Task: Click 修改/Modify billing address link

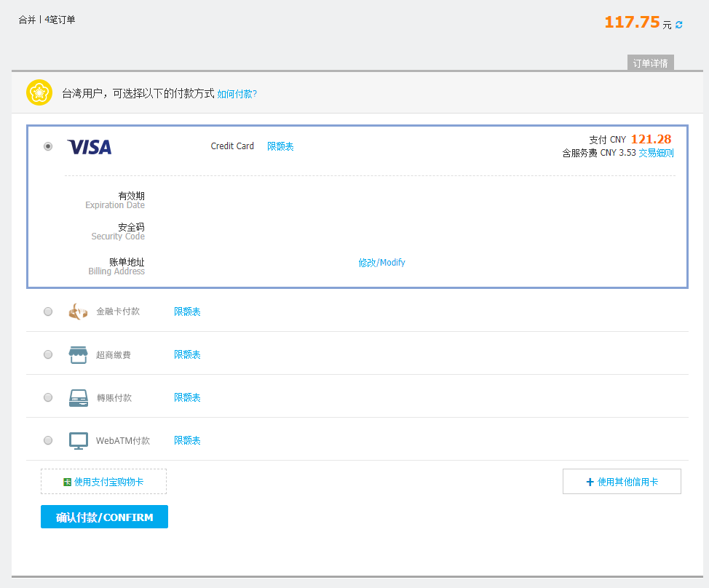Action: [x=381, y=263]
